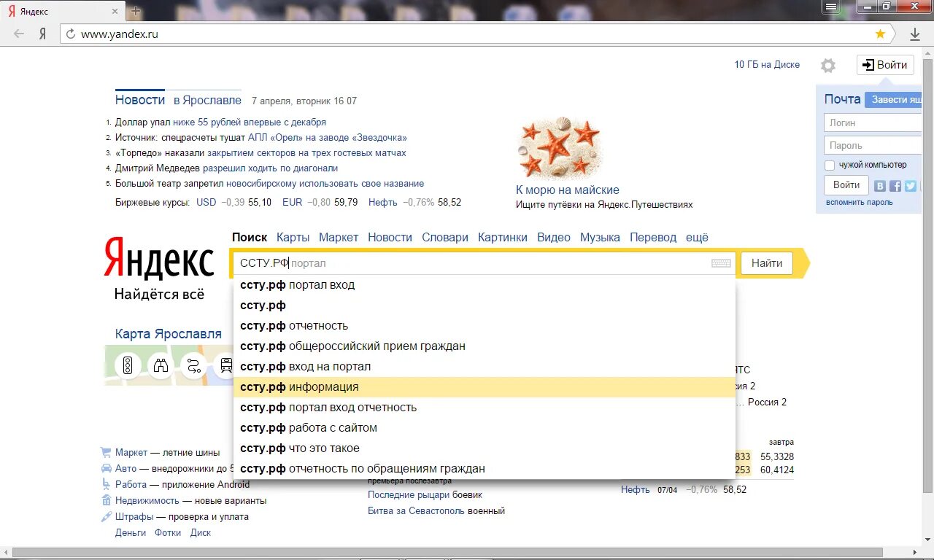Open news link ниже 55 рублей впервые с декабря
This screenshot has width=934, height=560.
pos(250,122)
